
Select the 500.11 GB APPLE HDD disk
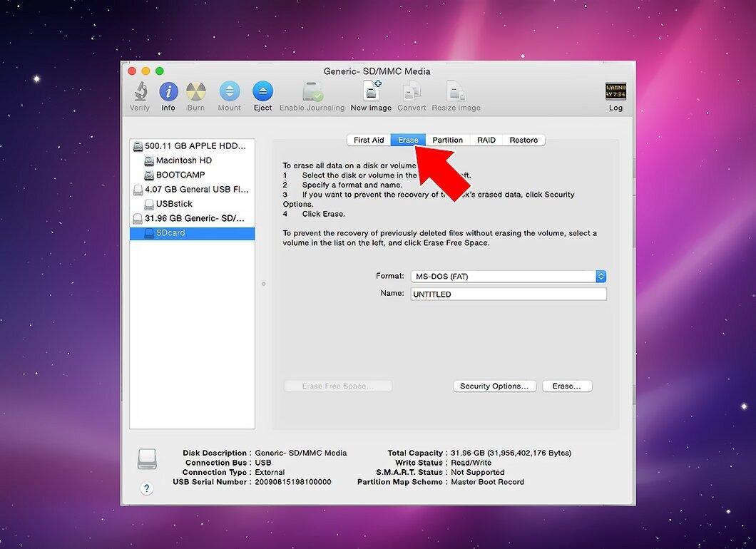(x=192, y=146)
